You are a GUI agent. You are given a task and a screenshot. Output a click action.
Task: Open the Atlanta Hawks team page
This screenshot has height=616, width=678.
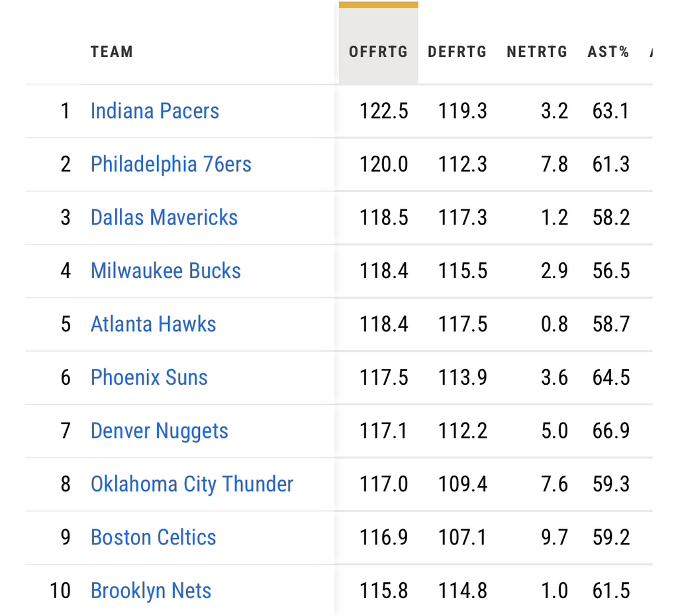click(x=153, y=324)
